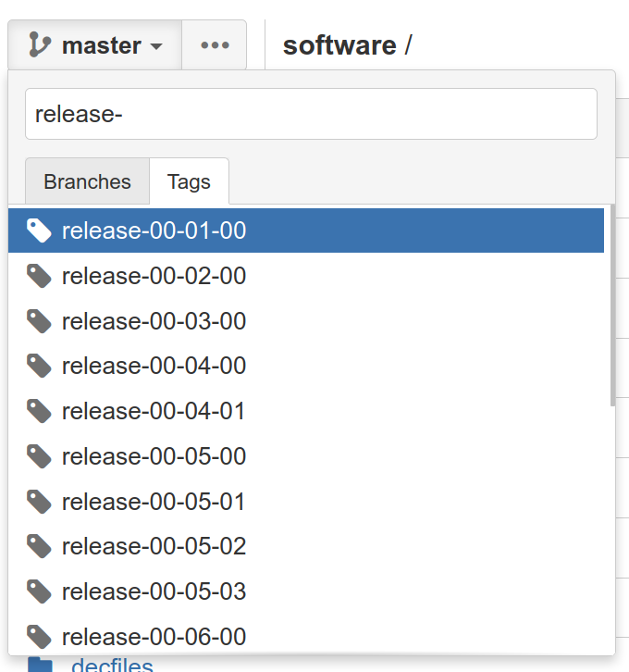
Task: Open the master branch dropdown
Action: [x=95, y=45]
